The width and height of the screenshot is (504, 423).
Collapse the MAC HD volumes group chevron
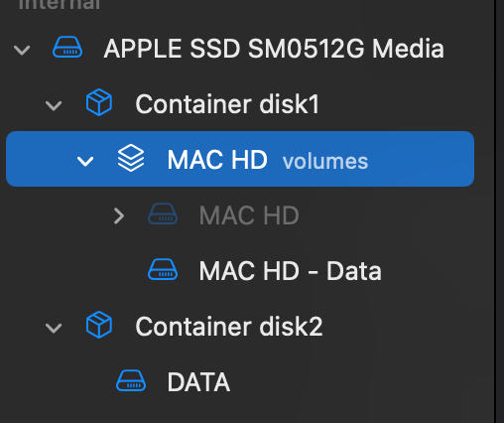pos(85,161)
